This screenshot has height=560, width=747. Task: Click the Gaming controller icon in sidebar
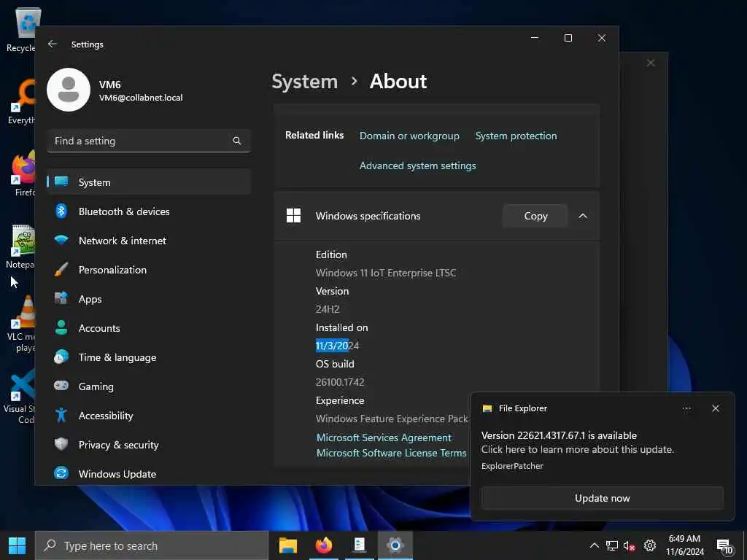click(61, 386)
